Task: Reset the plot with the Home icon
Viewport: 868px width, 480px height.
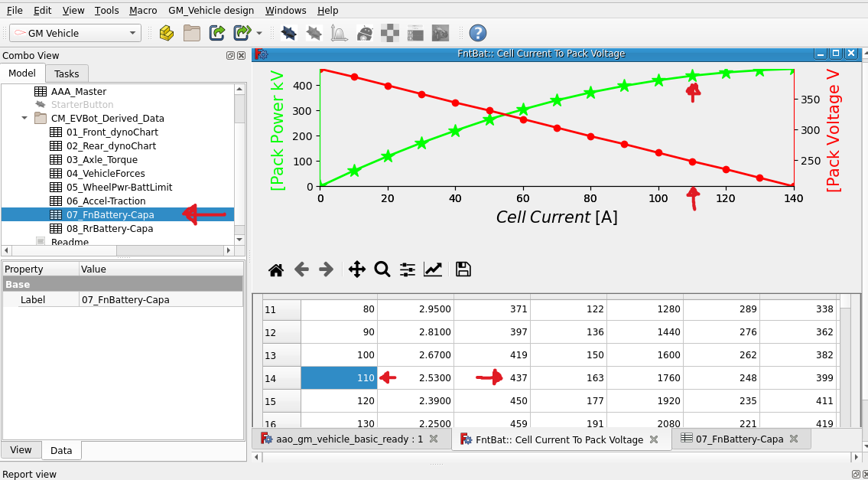Action: [x=276, y=269]
